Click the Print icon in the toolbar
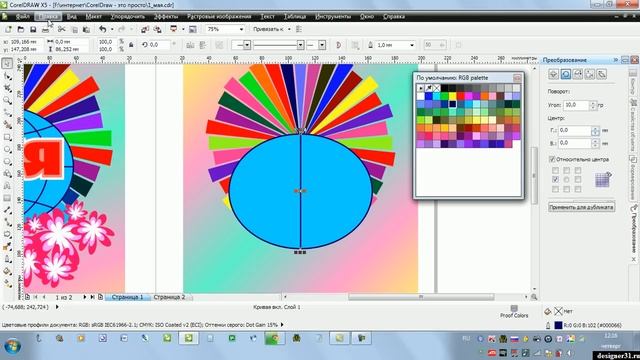 [45, 30]
